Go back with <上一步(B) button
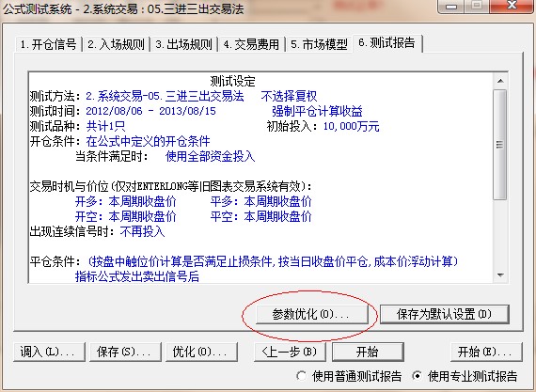 tap(290, 352)
